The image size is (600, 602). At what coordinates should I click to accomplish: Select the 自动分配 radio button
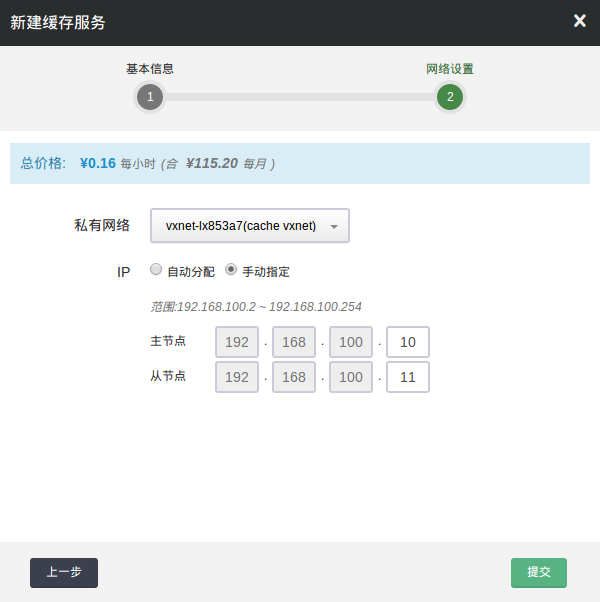pyautogui.click(x=156, y=270)
